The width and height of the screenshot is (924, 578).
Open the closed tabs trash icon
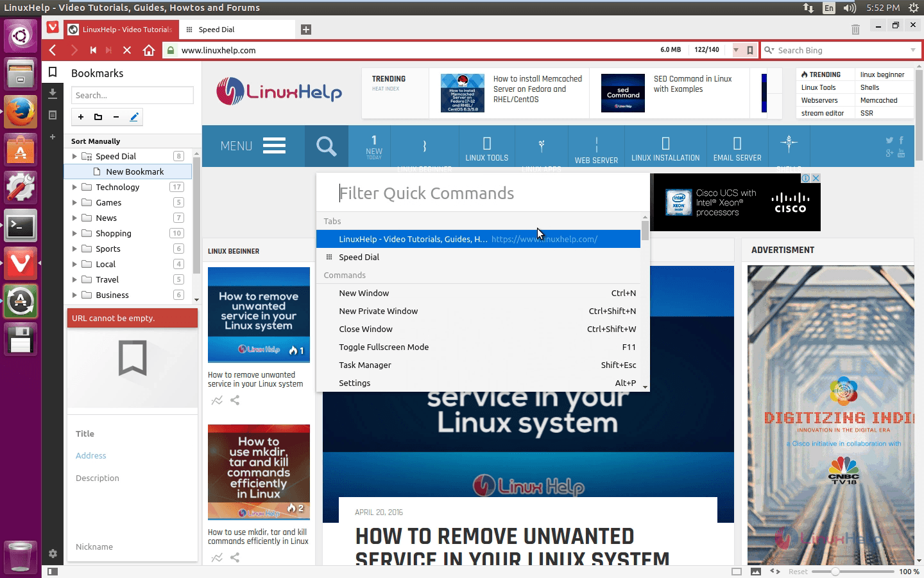[x=855, y=30]
